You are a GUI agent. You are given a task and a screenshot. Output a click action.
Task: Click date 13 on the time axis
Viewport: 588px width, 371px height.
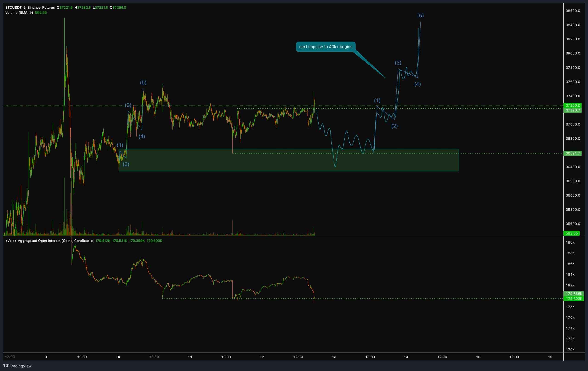pos(334,357)
